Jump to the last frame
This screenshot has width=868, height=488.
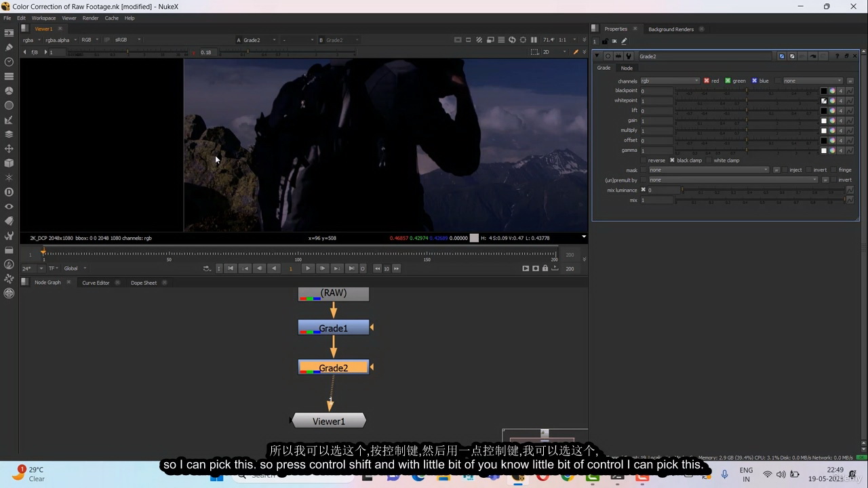[351, 268]
